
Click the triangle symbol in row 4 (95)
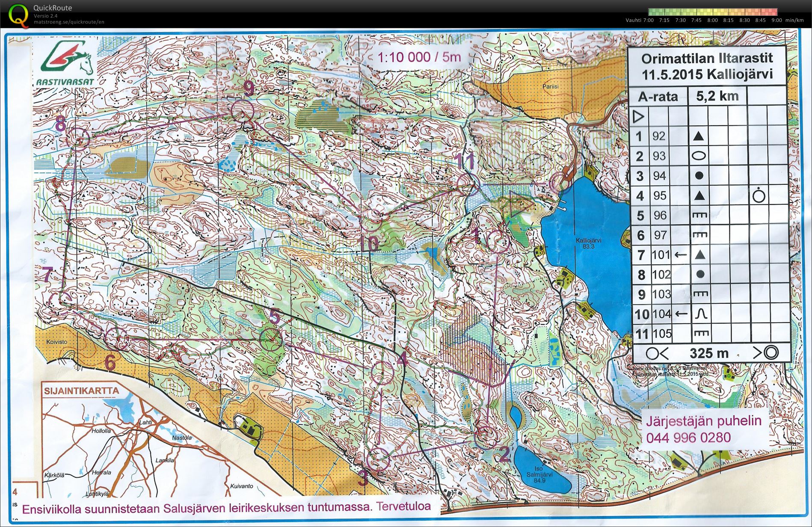[699, 196]
